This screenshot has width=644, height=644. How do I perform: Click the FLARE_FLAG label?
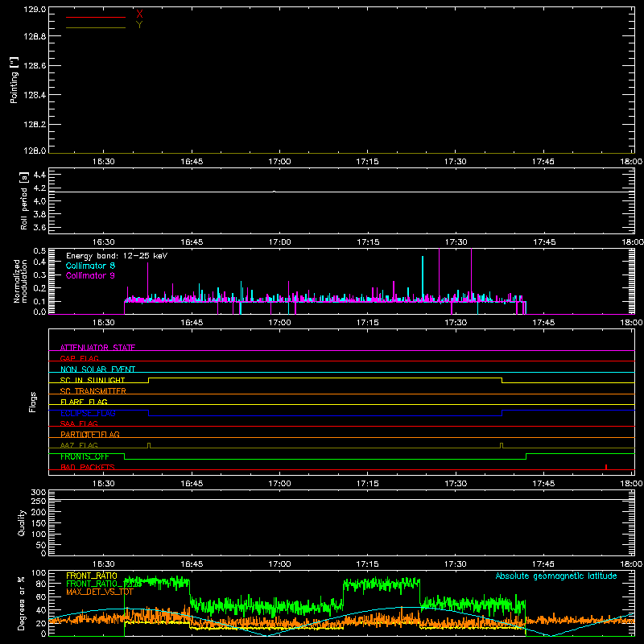[x=84, y=402]
